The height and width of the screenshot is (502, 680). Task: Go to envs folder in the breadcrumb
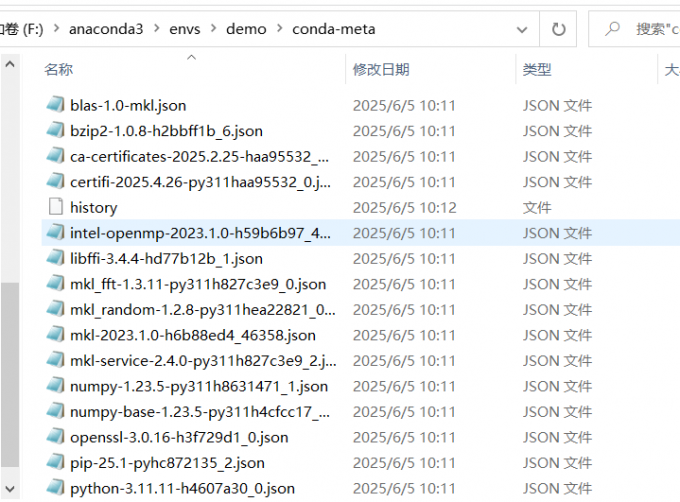(185, 29)
